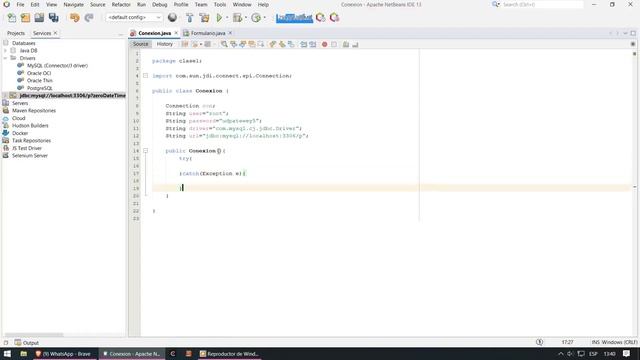Viewport: 640px width, 360px height.
Task: Switch to the Formulario.java tab
Action: point(208,33)
